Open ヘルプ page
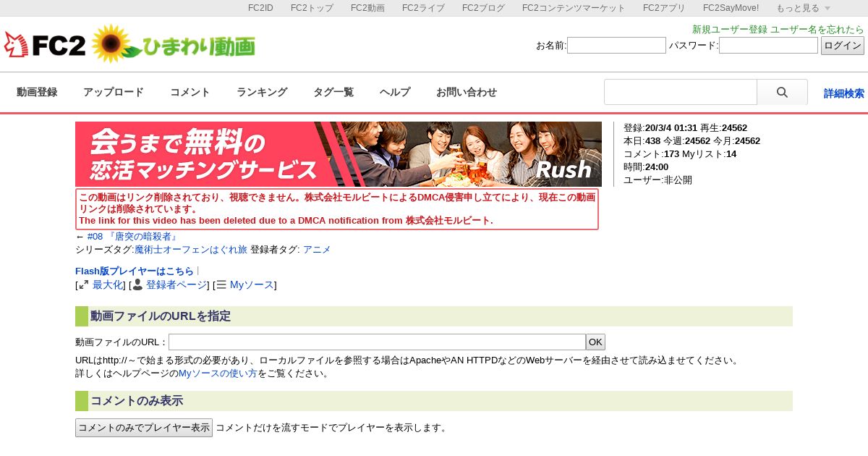The image size is (868, 456). pos(395,92)
